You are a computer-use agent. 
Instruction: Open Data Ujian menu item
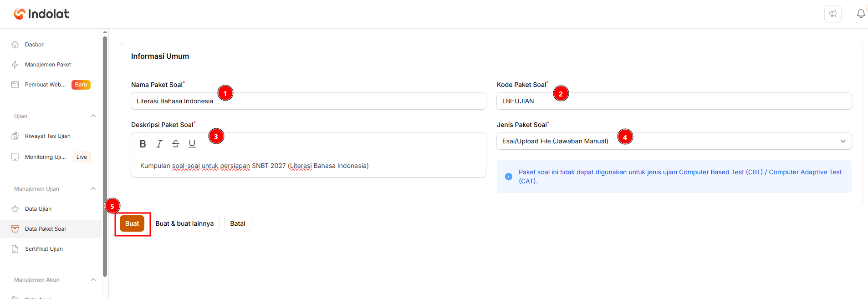51,209
